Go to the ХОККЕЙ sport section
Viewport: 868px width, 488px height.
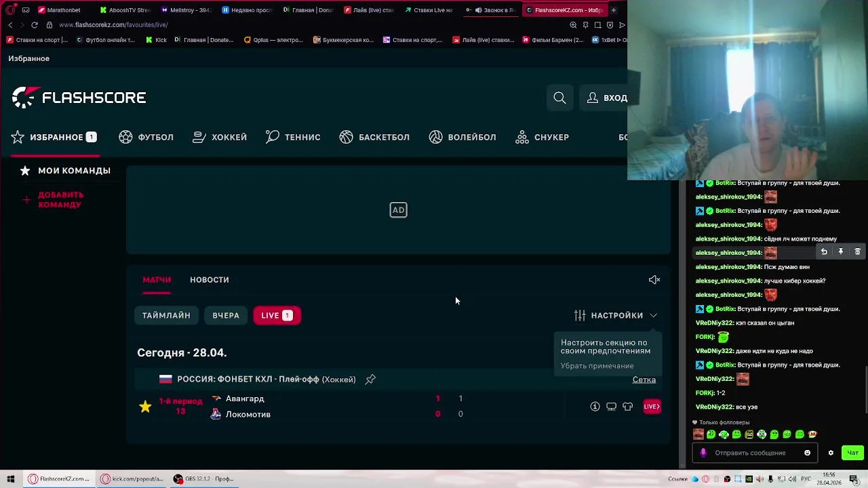pyautogui.click(x=220, y=137)
